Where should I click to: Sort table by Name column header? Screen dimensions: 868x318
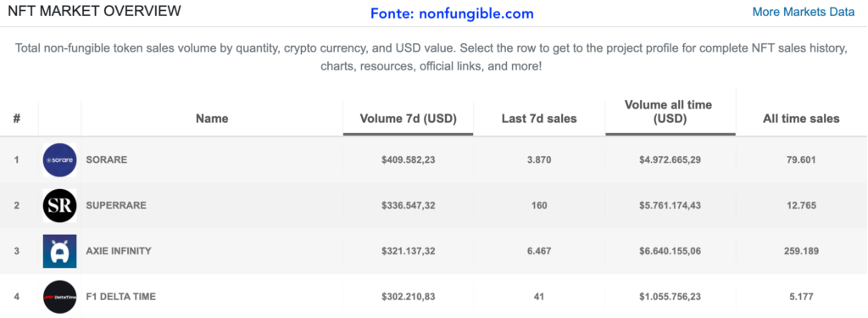212,119
